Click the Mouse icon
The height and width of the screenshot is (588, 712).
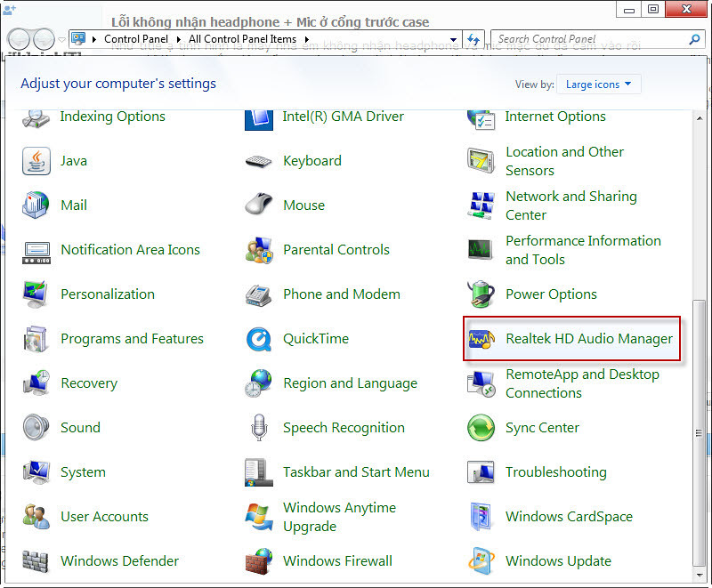(x=259, y=205)
